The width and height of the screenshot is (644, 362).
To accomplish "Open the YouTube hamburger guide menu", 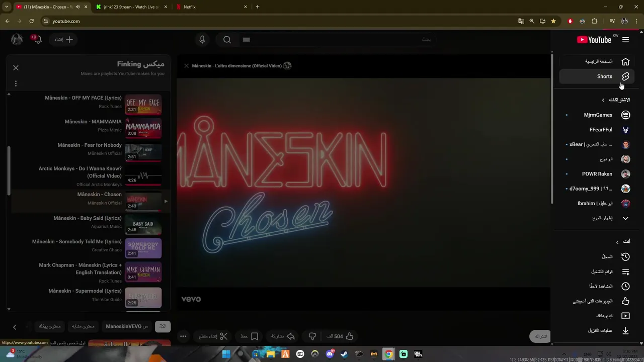I will tap(625, 40).
